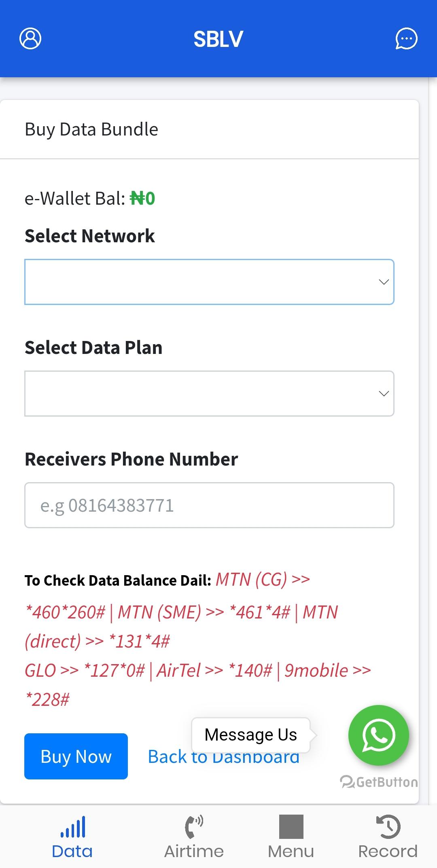Switch to the Record tab label

click(388, 851)
